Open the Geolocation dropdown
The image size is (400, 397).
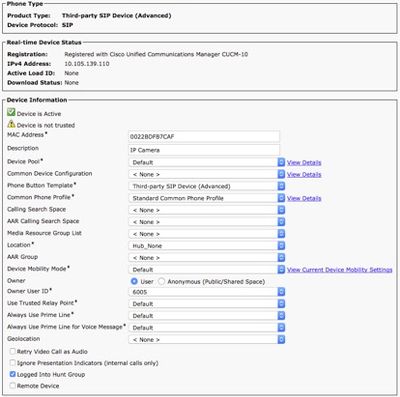207,339
